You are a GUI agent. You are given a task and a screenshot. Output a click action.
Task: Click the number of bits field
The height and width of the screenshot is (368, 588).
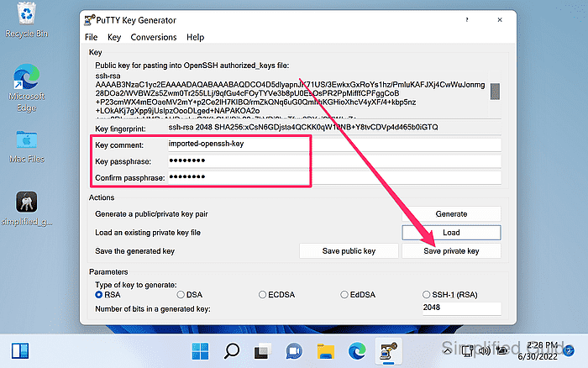462,308
